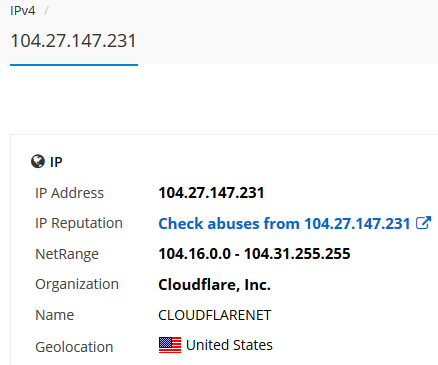The image size is (438, 365).
Task: Select the 104.27.147.231 page tab
Action: (74, 41)
